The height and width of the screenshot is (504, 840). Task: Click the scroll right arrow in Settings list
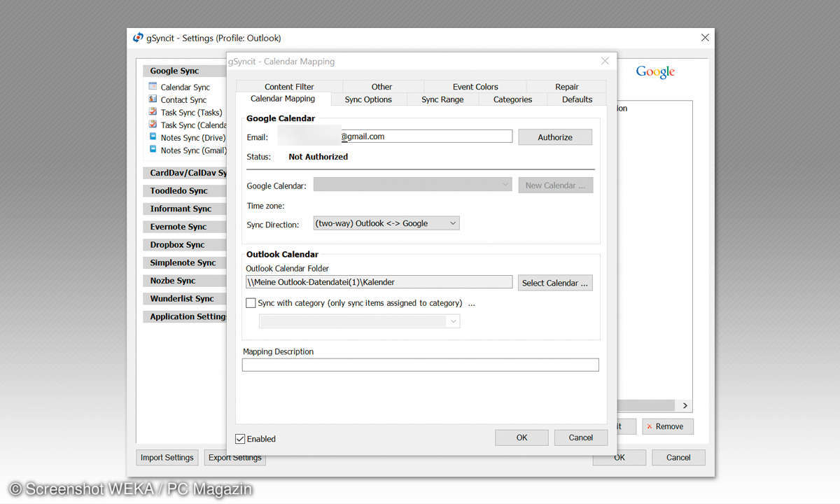click(x=685, y=405)
